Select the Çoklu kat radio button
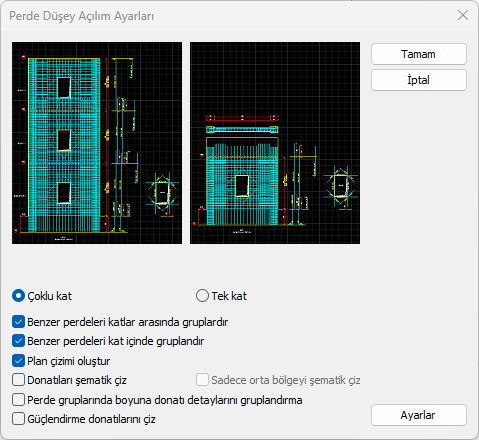Screen dimensions: 479x440 [18, 296]
